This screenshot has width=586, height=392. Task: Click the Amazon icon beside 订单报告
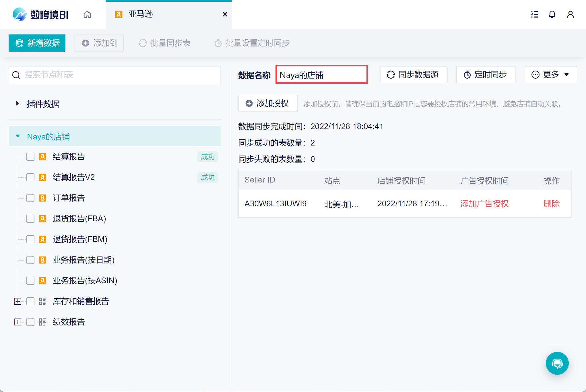(42, 198)
